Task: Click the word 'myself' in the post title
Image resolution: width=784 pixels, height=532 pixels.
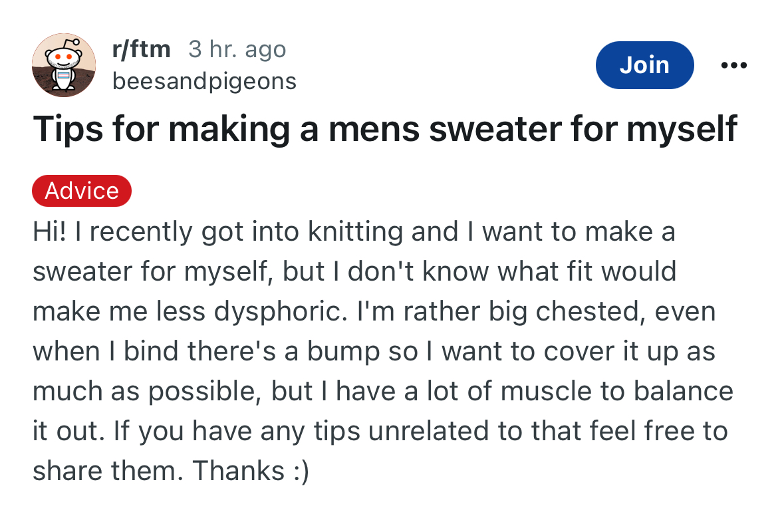Action: pyautogui.click(x=682, y=130)
